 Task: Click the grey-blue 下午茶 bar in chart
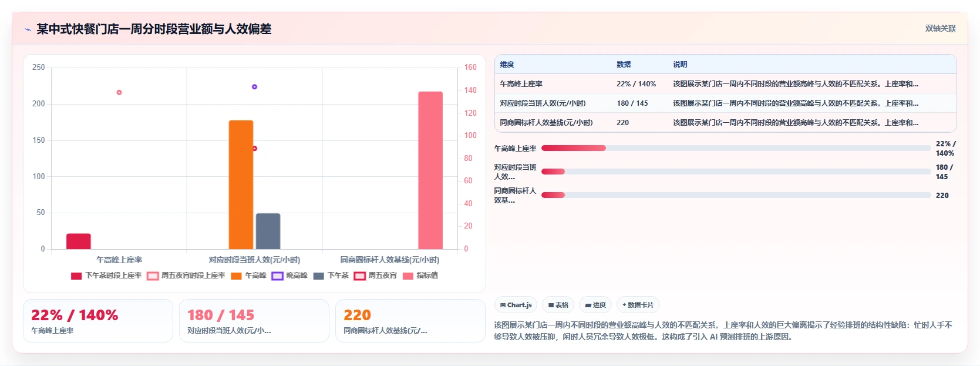point(268,231)
